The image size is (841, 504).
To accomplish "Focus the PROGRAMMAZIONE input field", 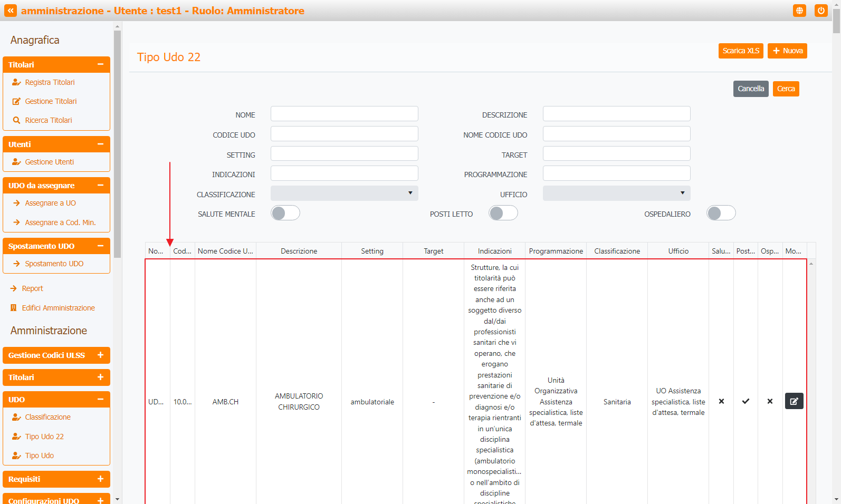I will [616, 173].
